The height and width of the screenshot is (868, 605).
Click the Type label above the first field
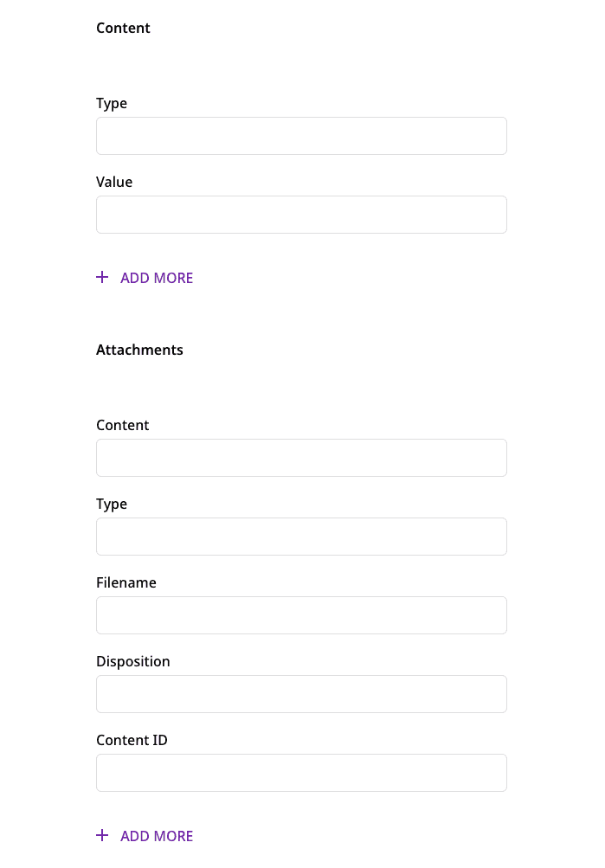pyautogui.click(x=112, y=103)
